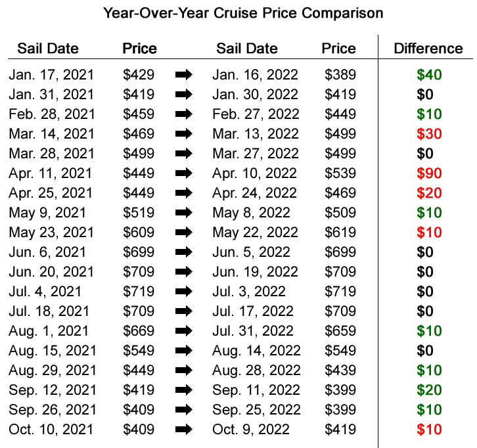Click the arrow in the Aug. 1, 2021 row
Screen dimensions: 477x448
pos(184,331)
